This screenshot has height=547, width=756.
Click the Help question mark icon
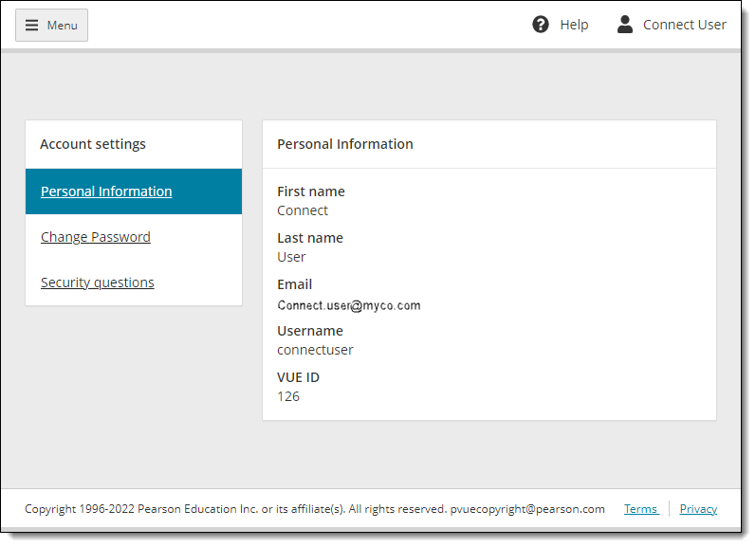tap(541, 25)
